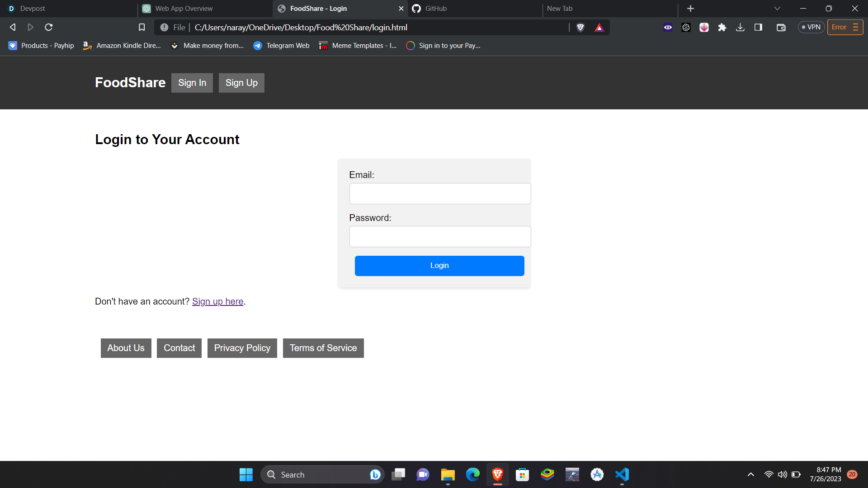This screenshot has width=868, height=488.
Task: Toggle the VPN status control
Action: click(811, 27)
